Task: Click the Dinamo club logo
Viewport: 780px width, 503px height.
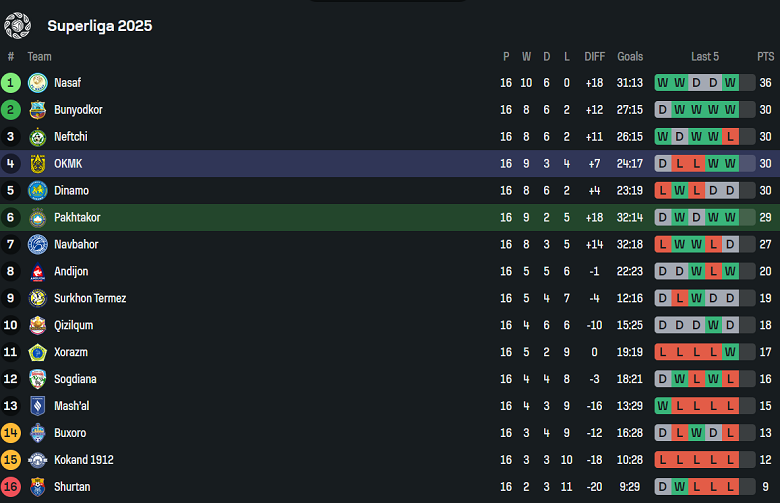Action: (38, 191)
